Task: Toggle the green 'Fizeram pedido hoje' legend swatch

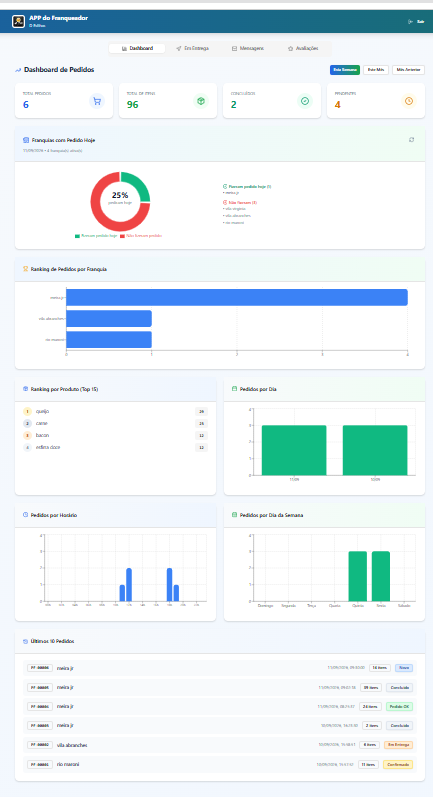Action: (x=77, y=236)
